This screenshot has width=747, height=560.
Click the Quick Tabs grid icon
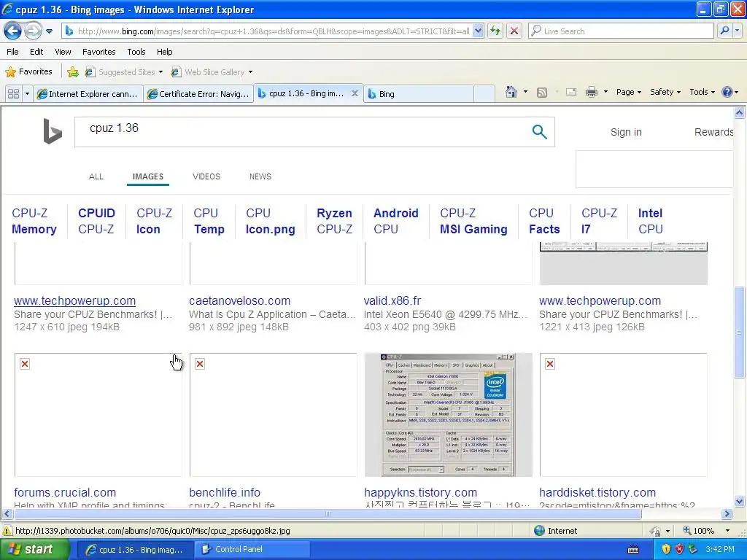pos(13,94)
